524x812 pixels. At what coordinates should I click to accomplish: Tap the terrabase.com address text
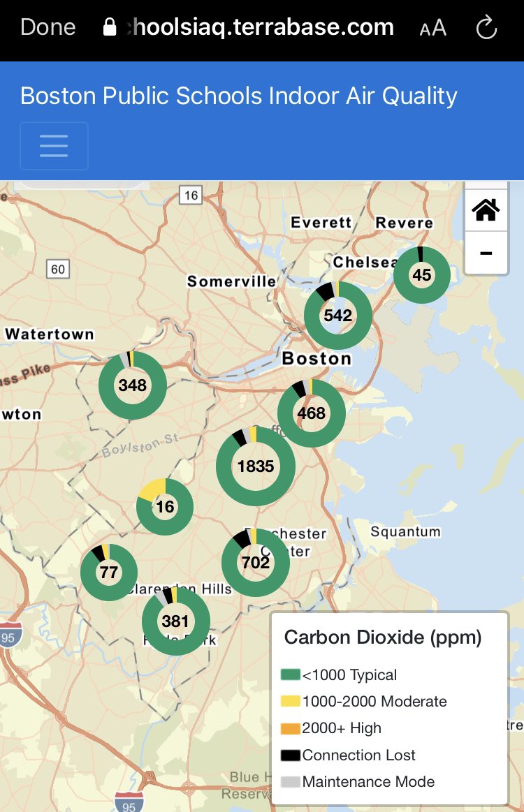tap(261, 27)
